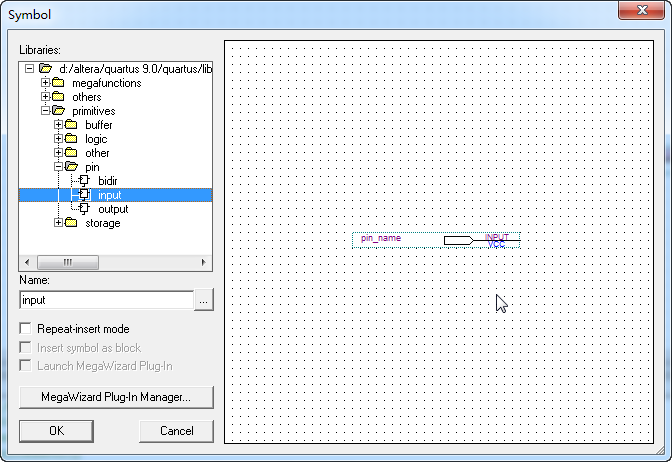Screen dimensions: 672x462
Task: Select the input item in tree
Action: coord(109,195)
